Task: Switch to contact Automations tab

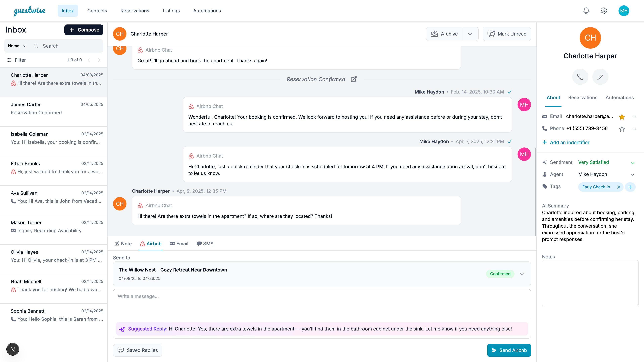Action: [x=620, y=98]
